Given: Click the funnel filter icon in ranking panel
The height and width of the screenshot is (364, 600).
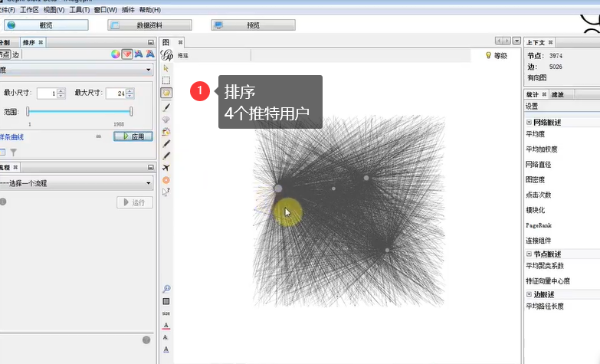Looking at the screenshot, I should (13, 152).
